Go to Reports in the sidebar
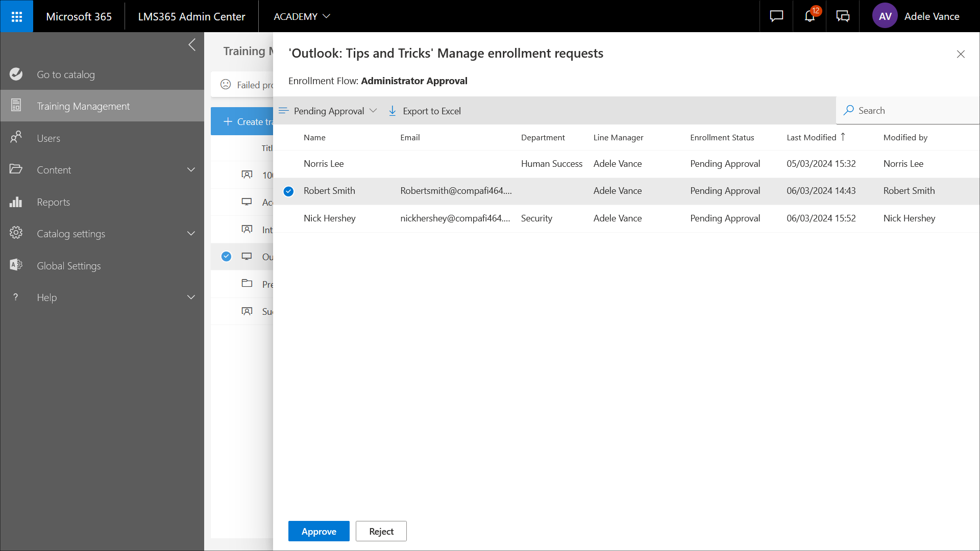Viewport: 980px width, 551px height. 53,202
